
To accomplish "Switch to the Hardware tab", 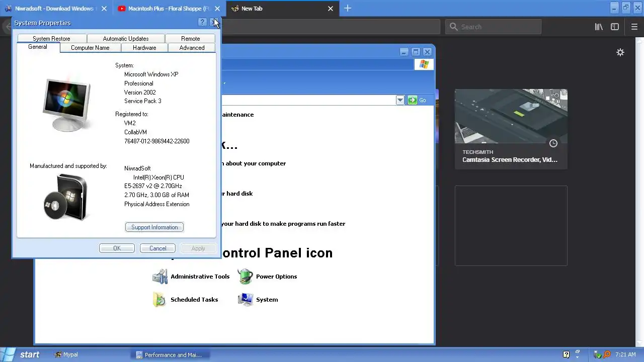I will point(144,48).
